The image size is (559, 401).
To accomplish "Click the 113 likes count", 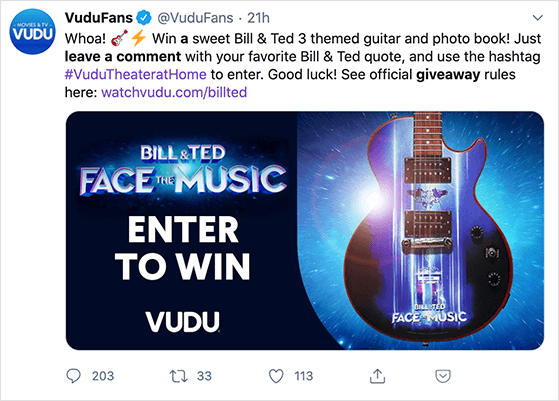I will (304, 376).
